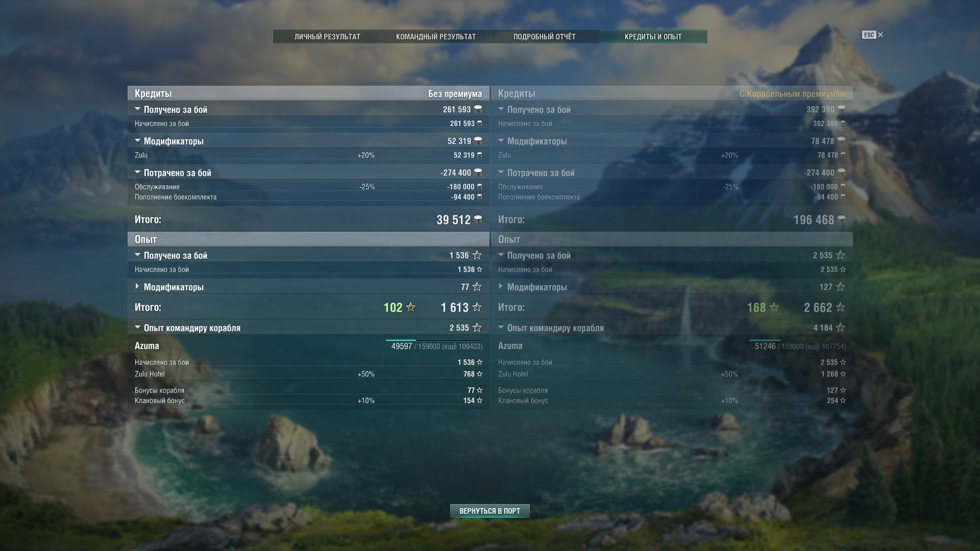Image resolution: width=980 pixels, height=551 pixels.
Task: Click the star icon next to green 102
Action: pyautogui.click(x=410, y=307)
